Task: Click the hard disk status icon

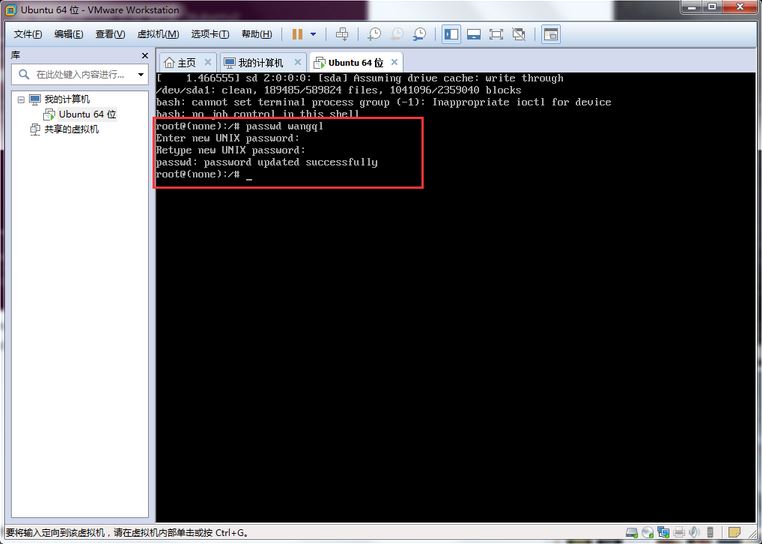Action: tap(631, 533)
